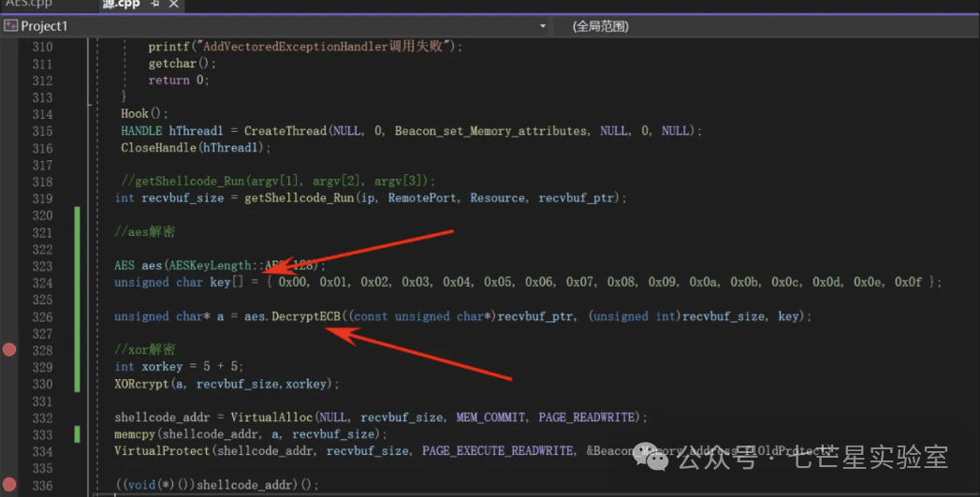This screenshot has width=980, height=497.
Task: Remove the breakpoint on line 336
Action: coord(9,484)
